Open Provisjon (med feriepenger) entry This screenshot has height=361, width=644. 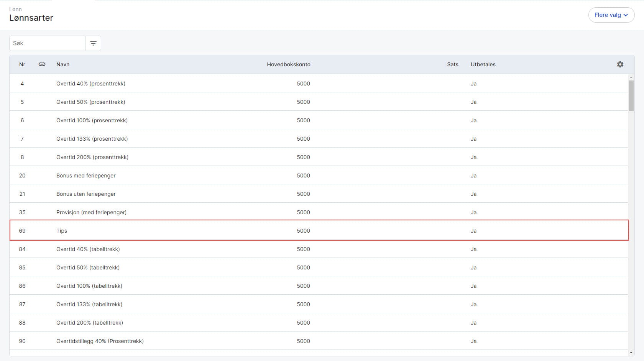tap(91, 212)
